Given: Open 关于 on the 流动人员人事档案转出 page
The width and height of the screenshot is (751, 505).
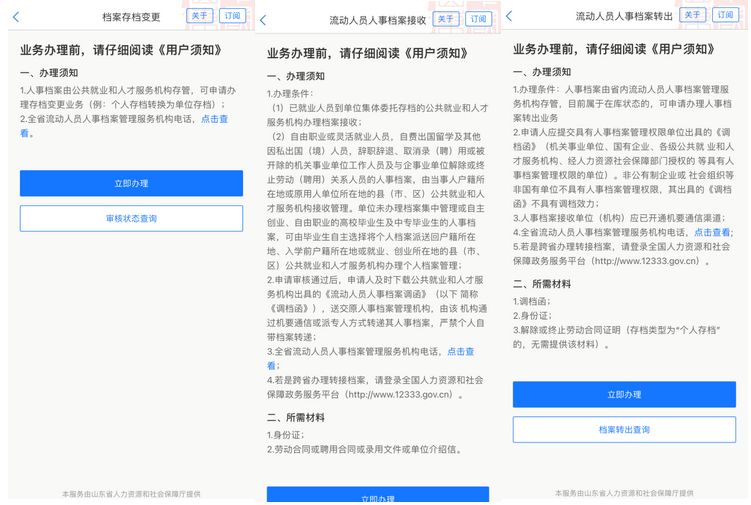Looking at the screenshot, I should 692,15.
